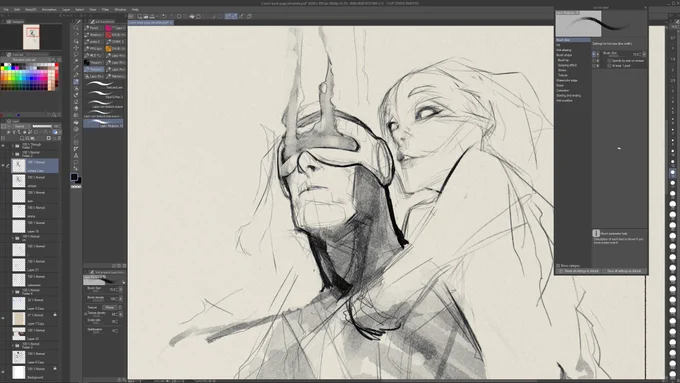The image size is (680, 383).
Task: Open the layer blending mode Normal dropdown
Action: [x=22, y=126]
